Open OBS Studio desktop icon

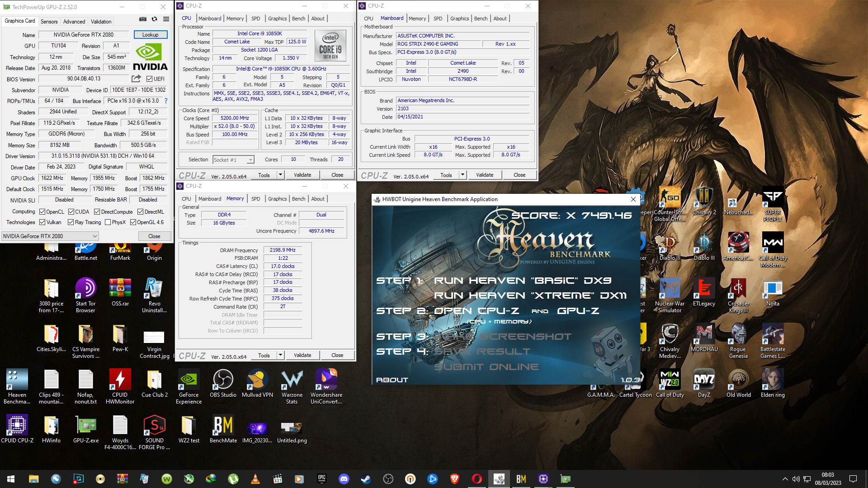click(223, 383)
